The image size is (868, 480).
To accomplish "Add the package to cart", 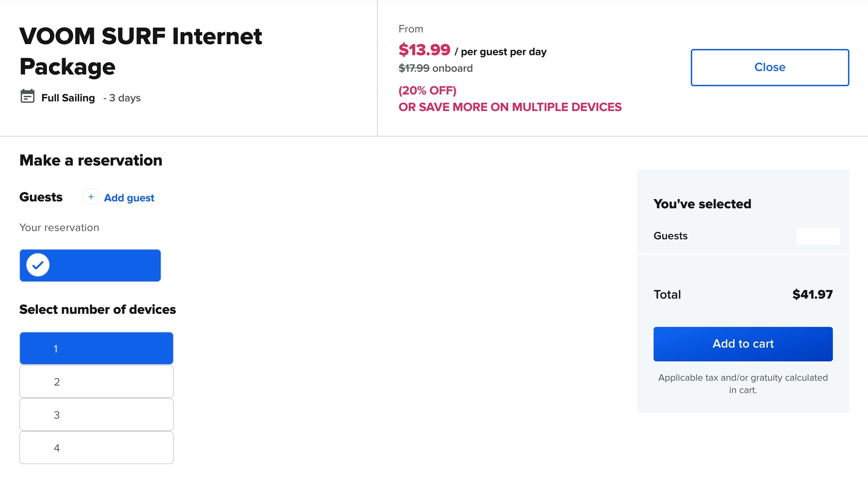I will pyautogui.click(x=743, y=344).
